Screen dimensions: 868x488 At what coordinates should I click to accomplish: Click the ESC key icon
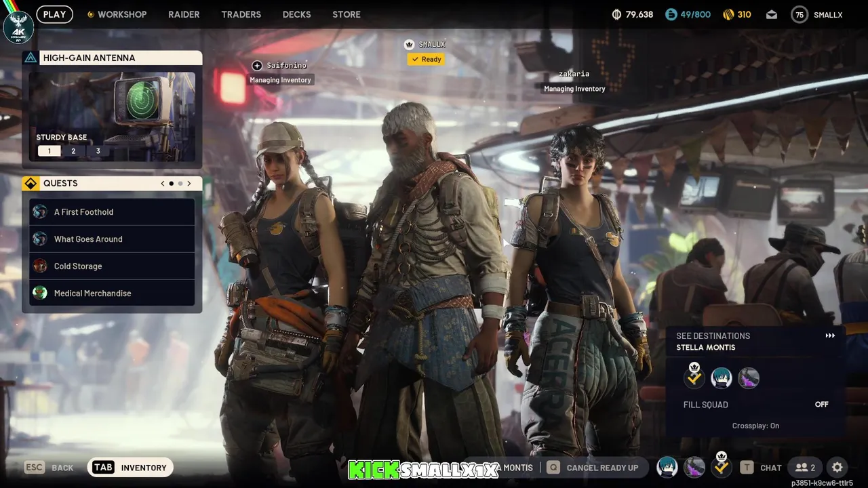click(35, 467)
